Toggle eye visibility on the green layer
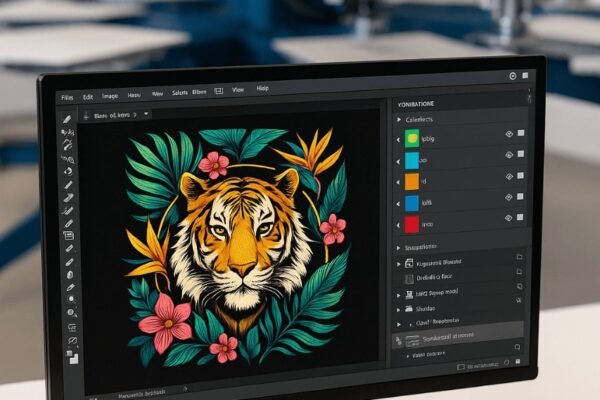This screenshot has height=400, width=600. tap(509, 134)
